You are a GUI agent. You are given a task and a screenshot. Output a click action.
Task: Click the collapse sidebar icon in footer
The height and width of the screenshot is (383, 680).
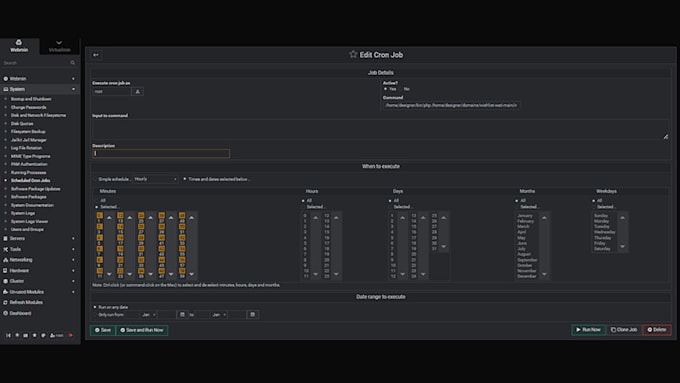tap(8, 335)
